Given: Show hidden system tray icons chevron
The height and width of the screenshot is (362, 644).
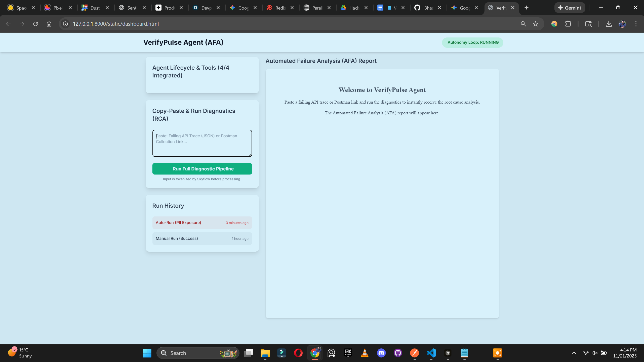Looking at the screenshot, I should click(x=574, y=353).
